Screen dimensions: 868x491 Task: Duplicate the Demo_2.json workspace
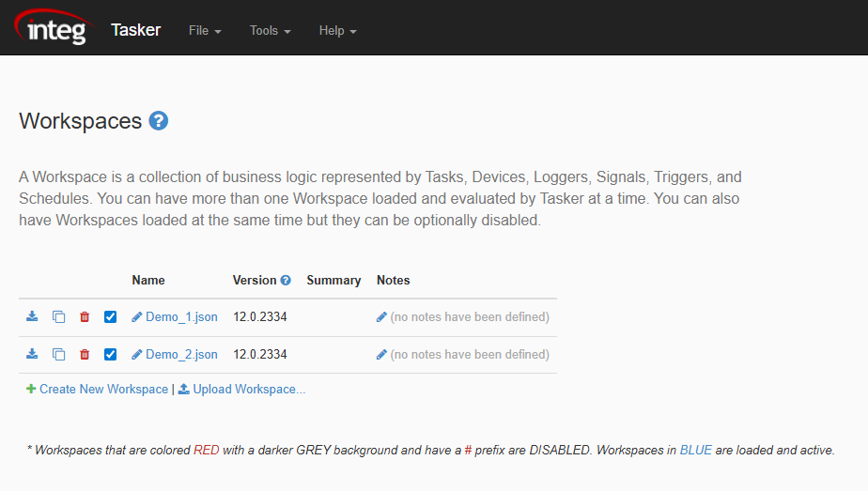pyautogui.click(x=58, y=355)
